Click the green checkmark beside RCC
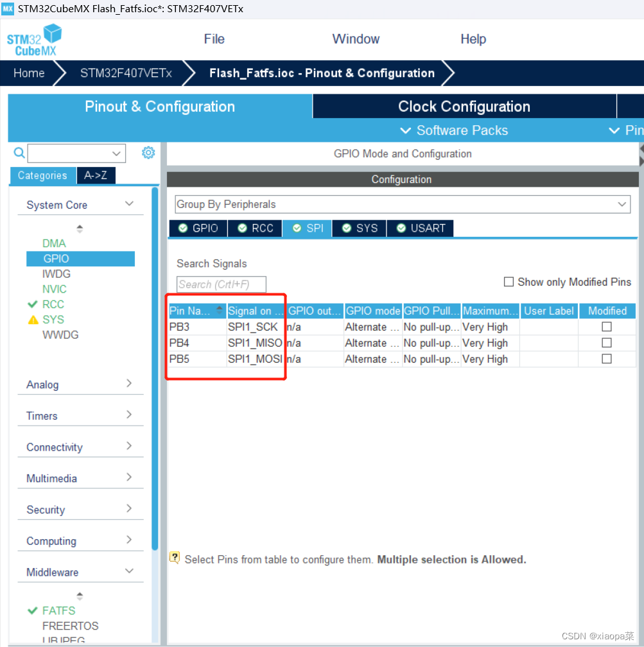 (x=33, y=304)
